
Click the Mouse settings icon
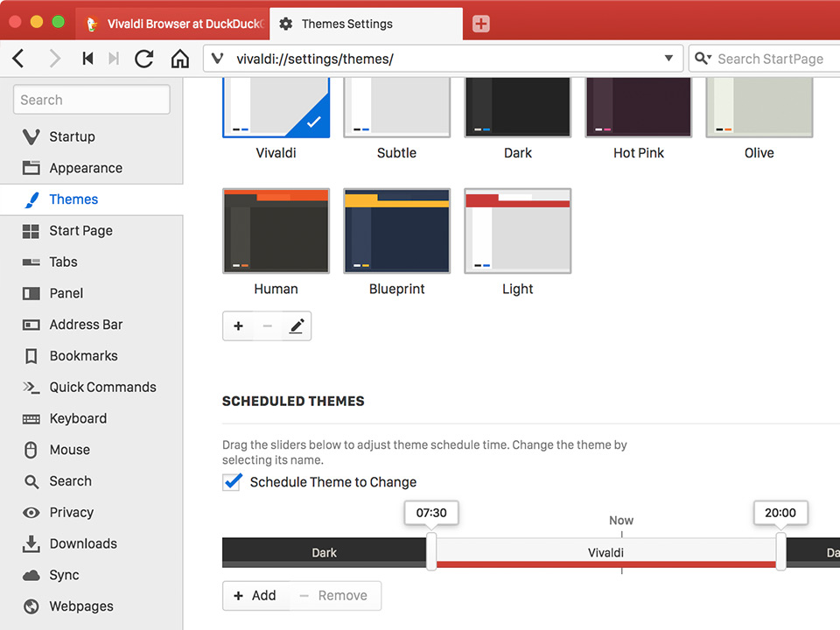(31, 450)
